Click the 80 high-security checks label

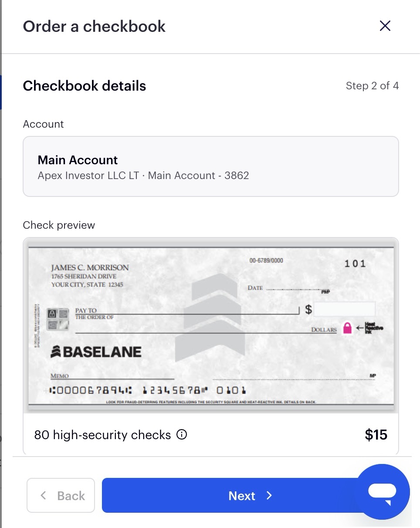102,435
